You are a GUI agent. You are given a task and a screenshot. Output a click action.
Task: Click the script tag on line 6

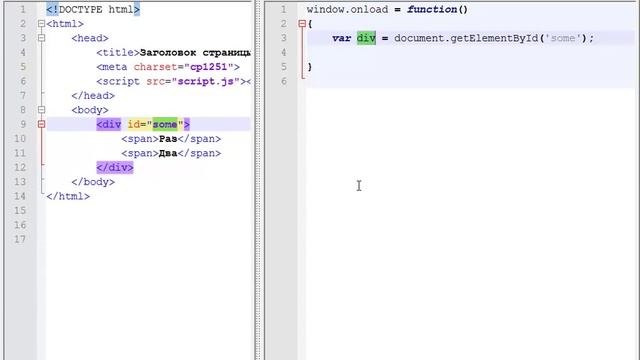173,81
